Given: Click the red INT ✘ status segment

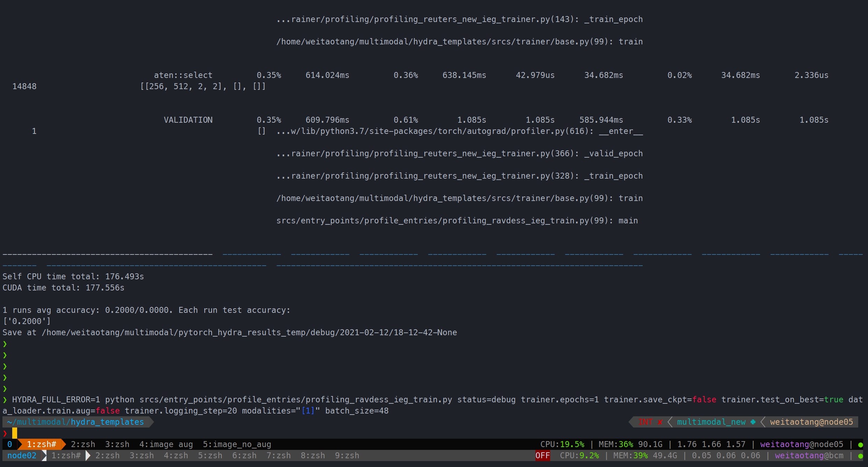Looking at the screenshot, I should (x=650, y=422).
